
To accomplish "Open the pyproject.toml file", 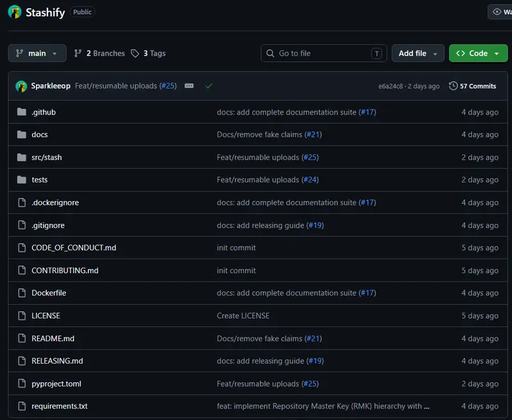I will pos(56,384).
